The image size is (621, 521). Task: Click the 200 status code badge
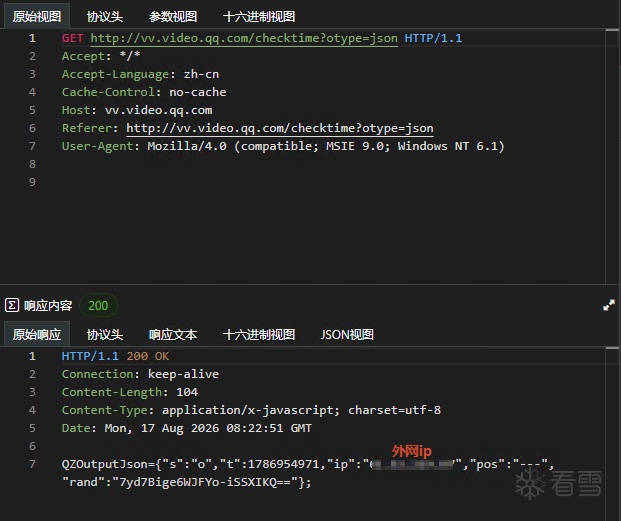[x=98, y=306]
